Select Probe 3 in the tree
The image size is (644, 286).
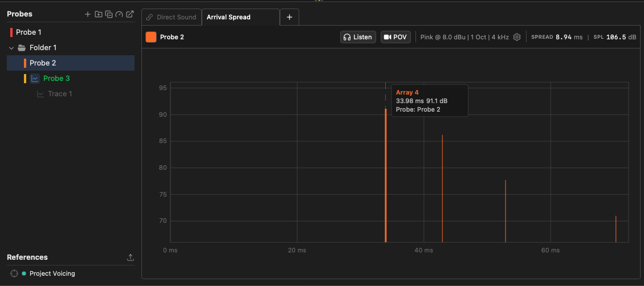(71, 79)
